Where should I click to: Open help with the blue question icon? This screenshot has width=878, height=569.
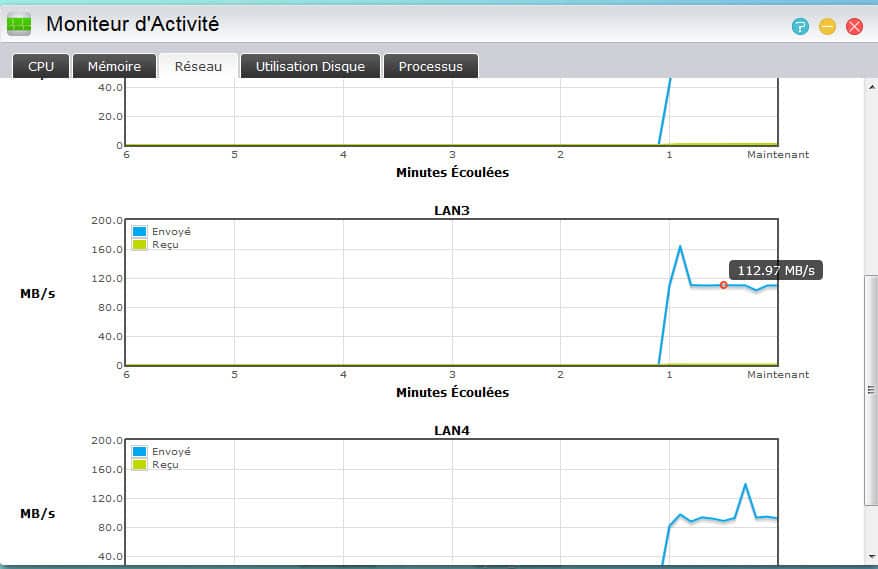pos(800,26)
